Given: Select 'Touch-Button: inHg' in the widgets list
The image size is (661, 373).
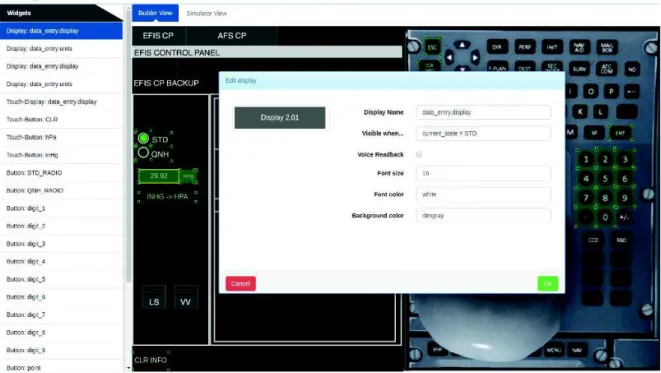Looking at the screenshot, I should click(62, 155).
